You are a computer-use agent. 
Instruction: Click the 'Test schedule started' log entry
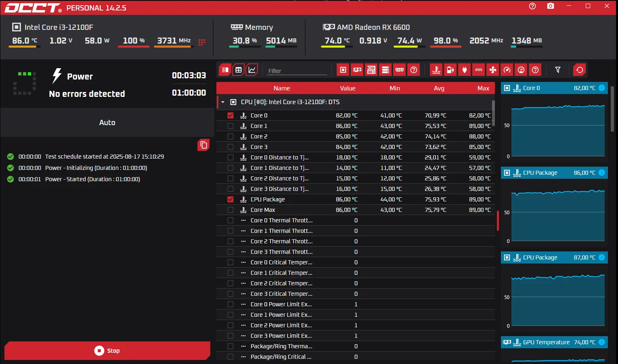pyautogui.click(x=105, y=157)
